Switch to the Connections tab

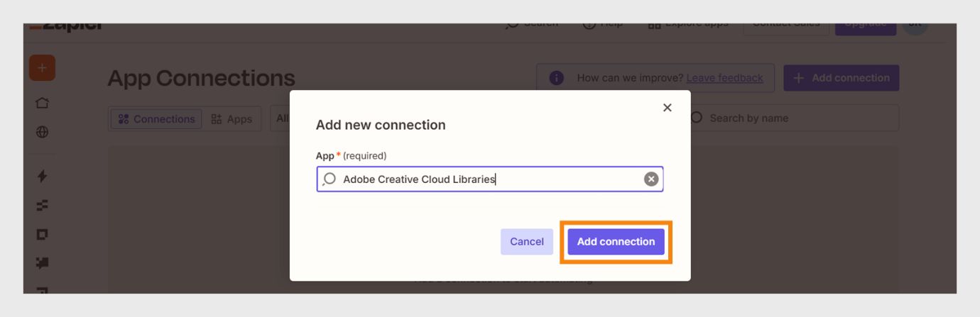pos(156,119)
